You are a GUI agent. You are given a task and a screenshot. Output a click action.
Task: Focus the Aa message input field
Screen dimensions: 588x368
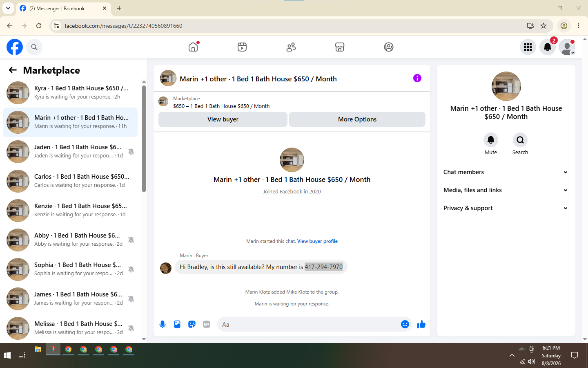[308, 324]
